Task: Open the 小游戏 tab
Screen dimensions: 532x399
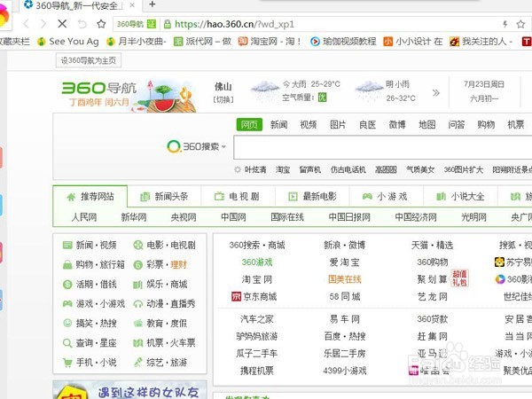Action: [x=386, y=197]
